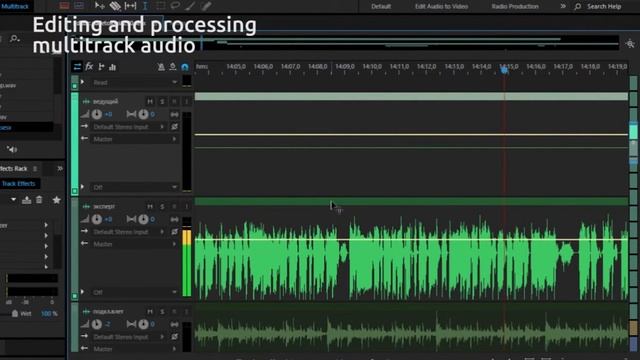Adjust the ведущий track volume knob
The image size is (640, 360).
(x=97, y=114)
